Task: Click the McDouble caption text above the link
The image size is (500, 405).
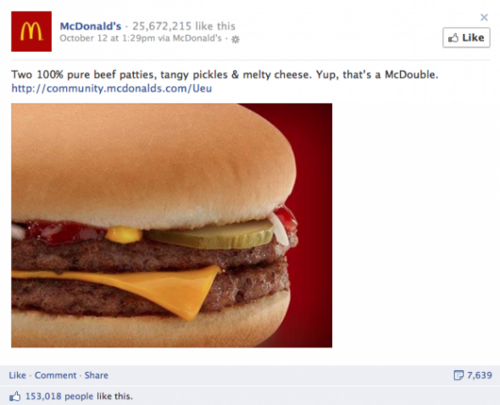Action: pyautogui.click(x=225, y=75)
